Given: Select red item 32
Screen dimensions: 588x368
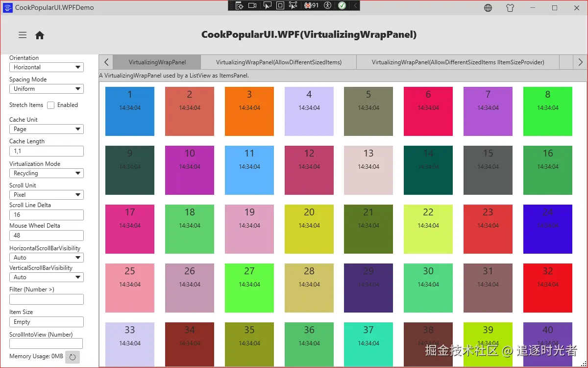Looking at the screenshot, I should pos(548,288).
